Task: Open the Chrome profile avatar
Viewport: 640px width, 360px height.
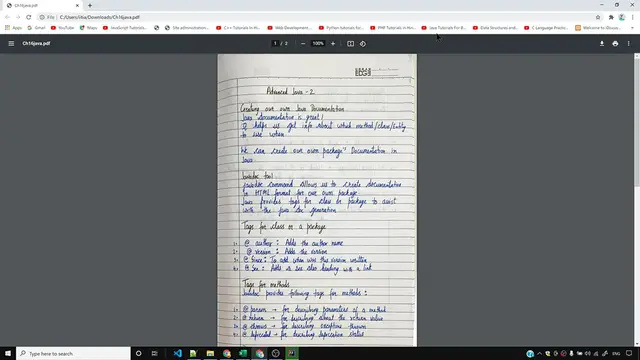Action: (x=622, y=17)
